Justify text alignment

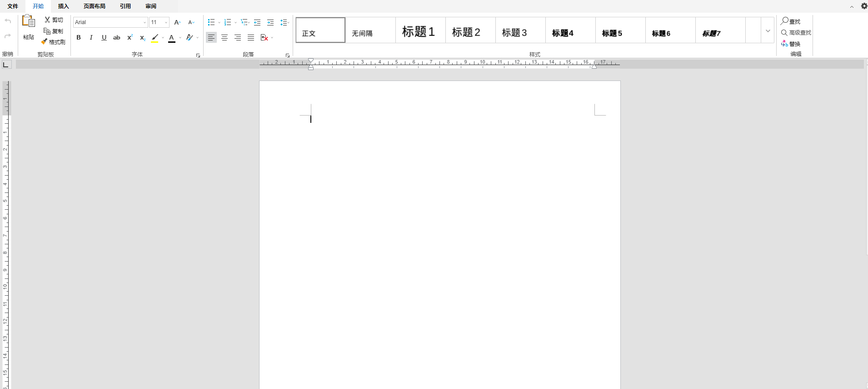pyautogui.click(x=251, y=38)
